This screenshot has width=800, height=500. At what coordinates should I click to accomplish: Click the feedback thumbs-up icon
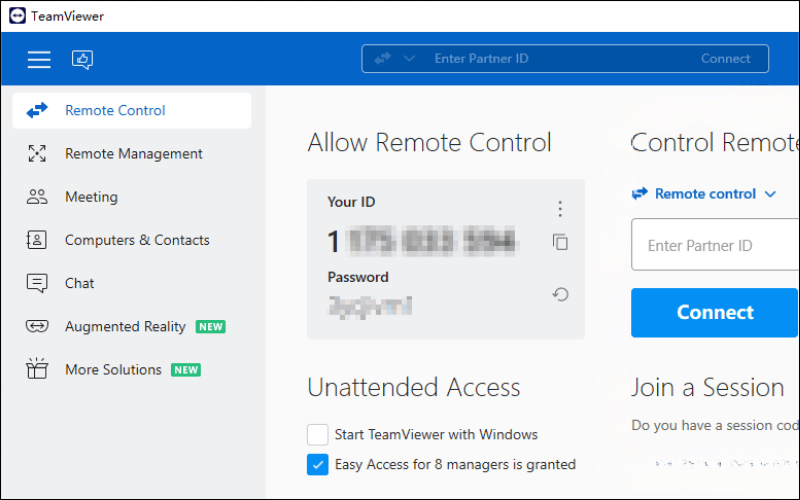(82, 59)
